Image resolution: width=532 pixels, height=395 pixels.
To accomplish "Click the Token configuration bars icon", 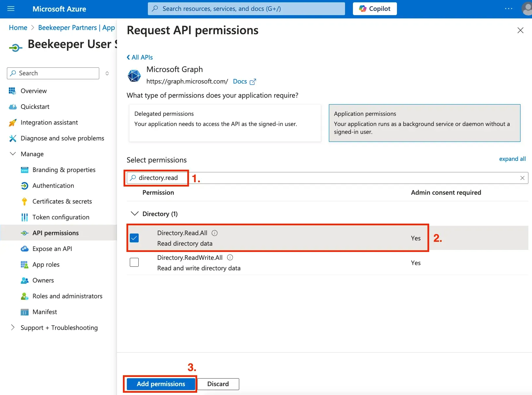I will [x=25, y=217].
